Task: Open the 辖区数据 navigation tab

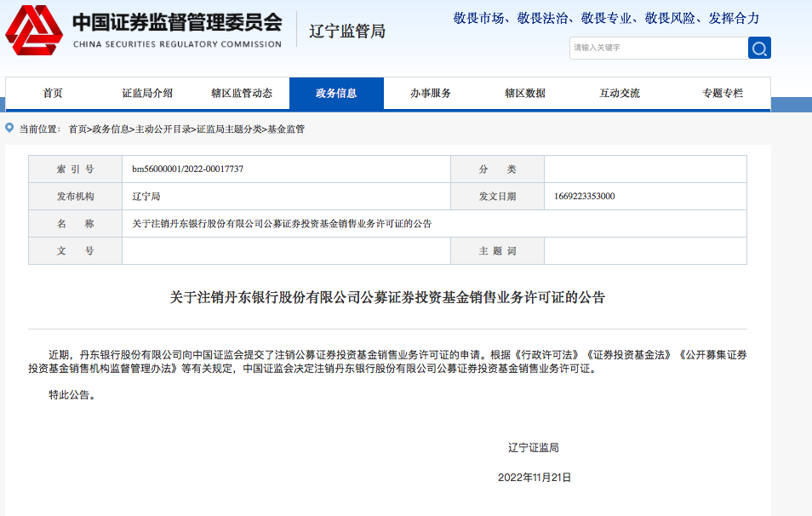Action: [x=525, y=94]
